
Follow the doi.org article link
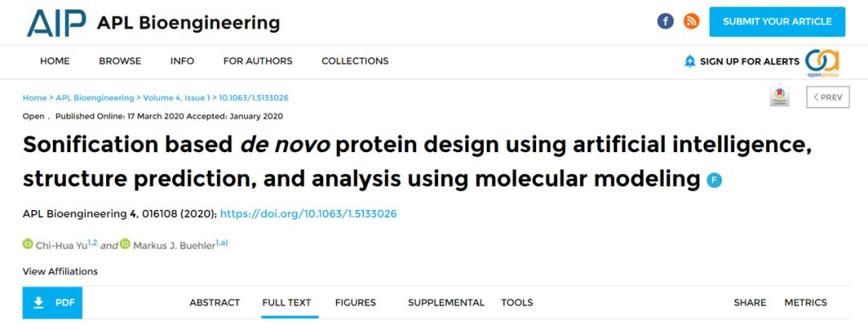309,213
